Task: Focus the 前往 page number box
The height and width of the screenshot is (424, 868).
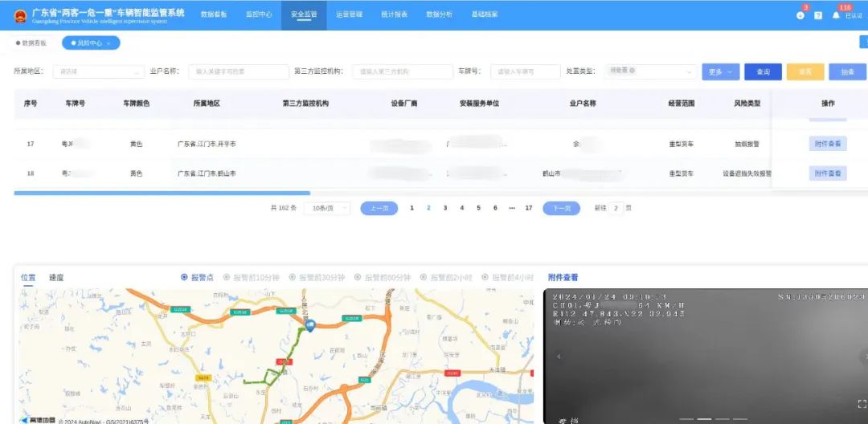Action: pos(616,209)
